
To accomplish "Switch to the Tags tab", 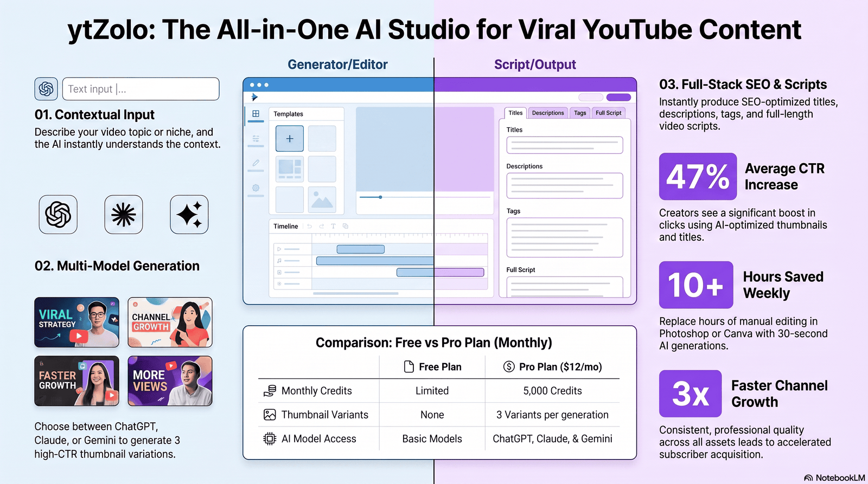I will pos(580,113).
